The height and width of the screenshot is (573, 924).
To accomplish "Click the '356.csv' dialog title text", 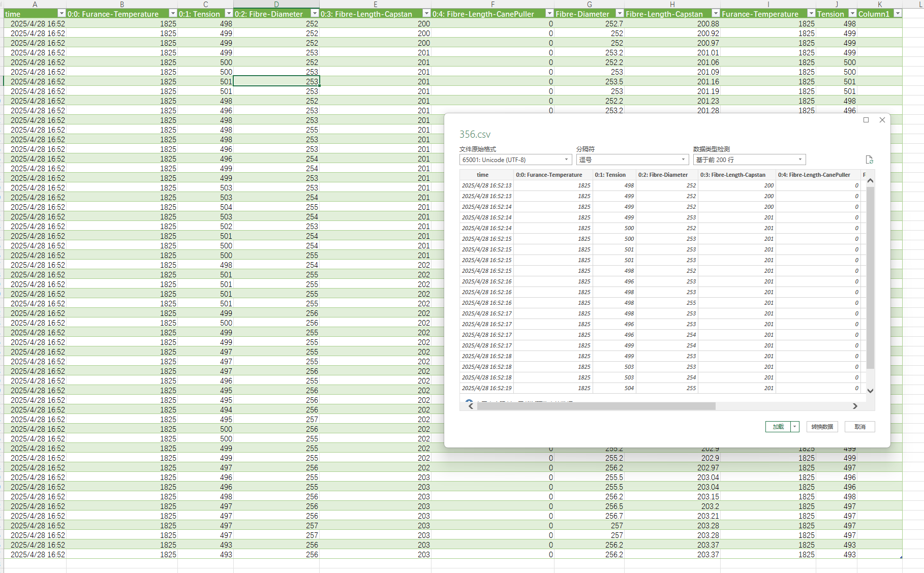I will 475,134.
